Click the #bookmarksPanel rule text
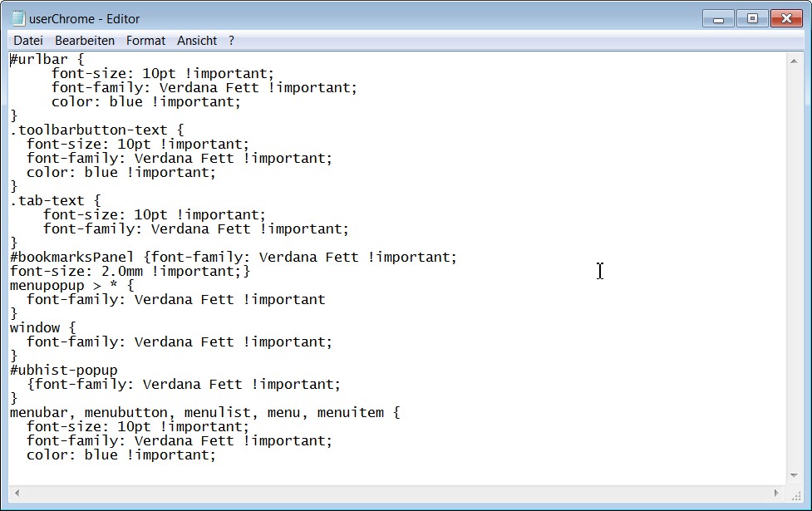This screenshot has width=812, height=511. [233, 257]
